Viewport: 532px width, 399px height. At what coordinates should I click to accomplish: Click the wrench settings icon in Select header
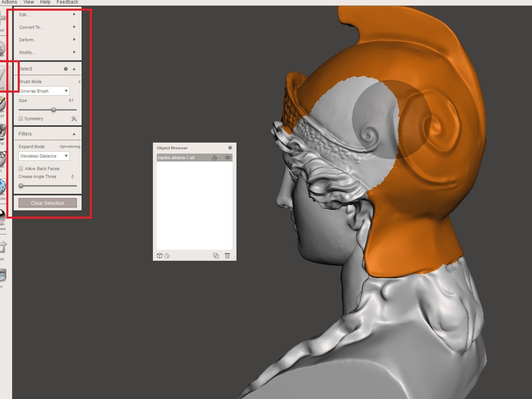click(x=66, y=69)
